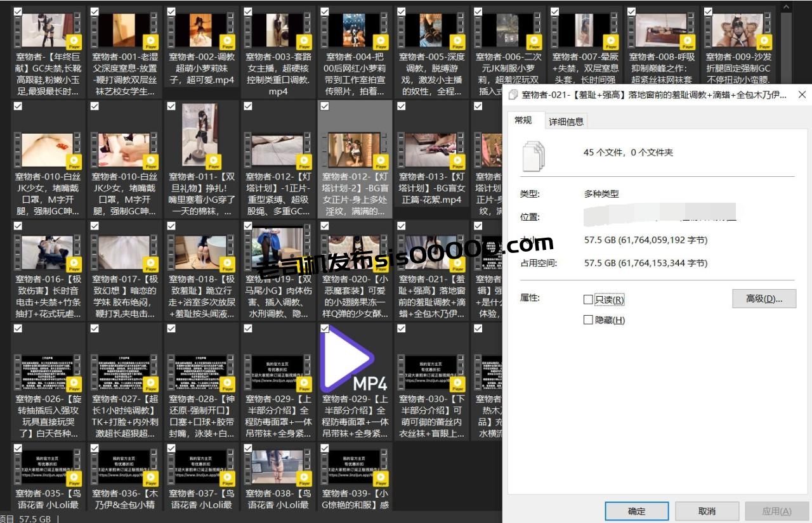
Task: Switch to the 详细信息 tab
Action: coord(566,121)
